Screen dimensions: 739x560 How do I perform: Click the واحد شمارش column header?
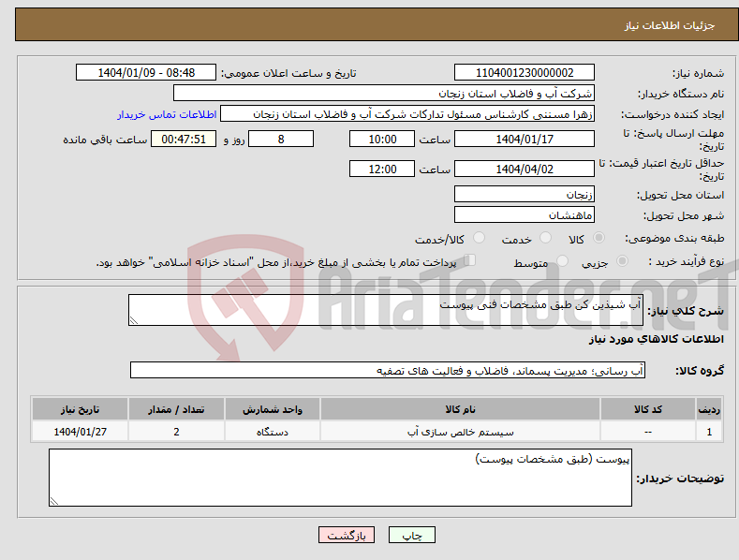tap(273, 409)
